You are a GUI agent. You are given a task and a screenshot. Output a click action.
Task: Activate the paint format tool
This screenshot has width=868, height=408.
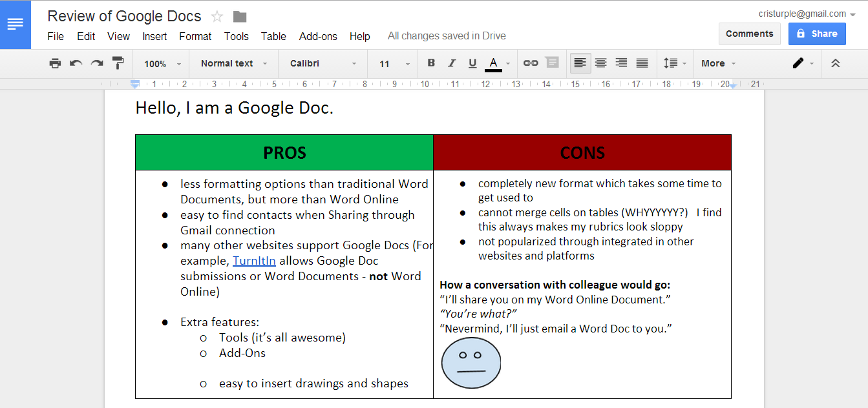[x=118, y=63]
